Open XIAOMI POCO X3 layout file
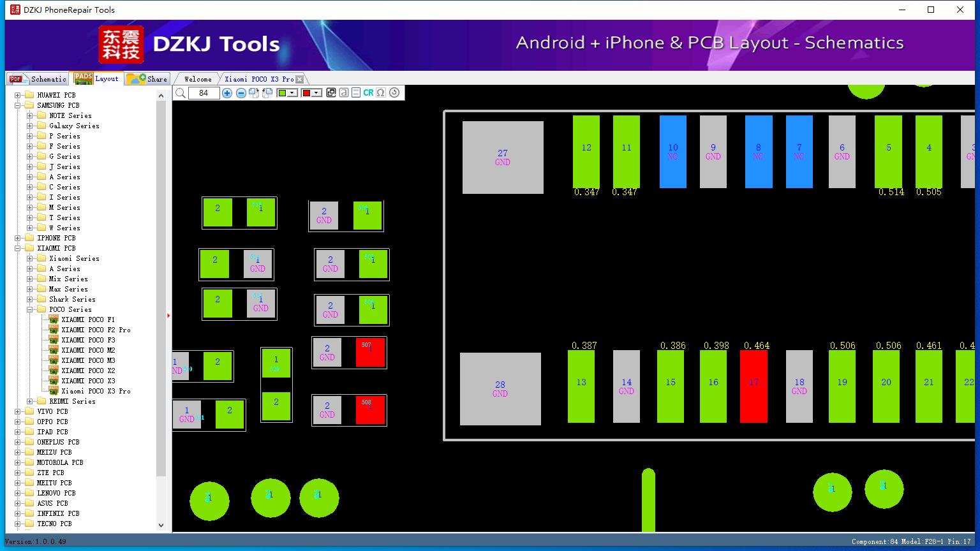 (88, 381)
